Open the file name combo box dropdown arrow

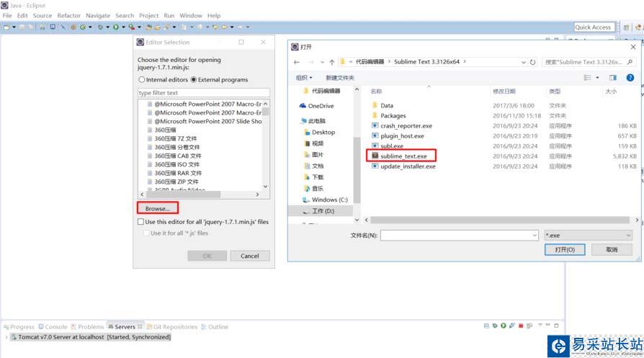click(x=535, y=236)
